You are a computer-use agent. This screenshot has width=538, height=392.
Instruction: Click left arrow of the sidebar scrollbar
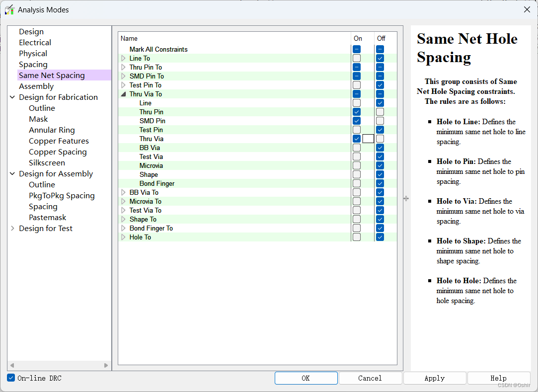(12, 365)
